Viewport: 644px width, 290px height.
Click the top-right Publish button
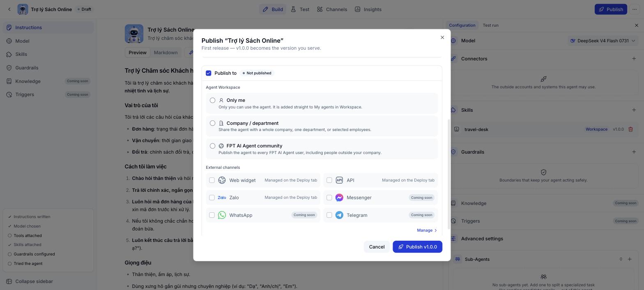[611, 9]
